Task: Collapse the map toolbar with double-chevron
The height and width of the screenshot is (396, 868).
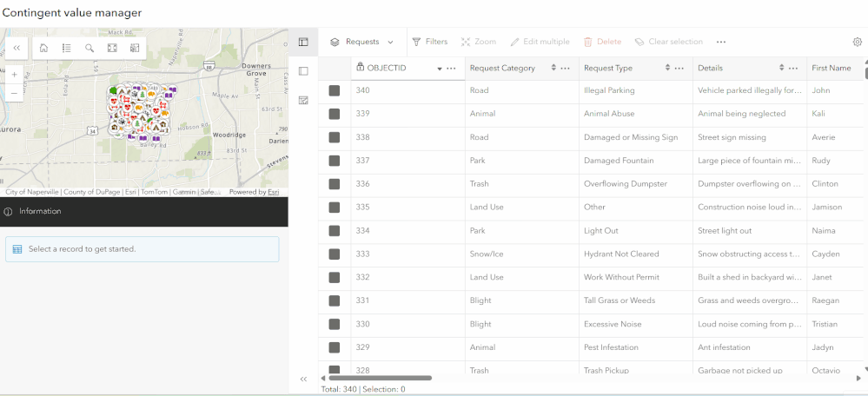Action: coord(17,48)
